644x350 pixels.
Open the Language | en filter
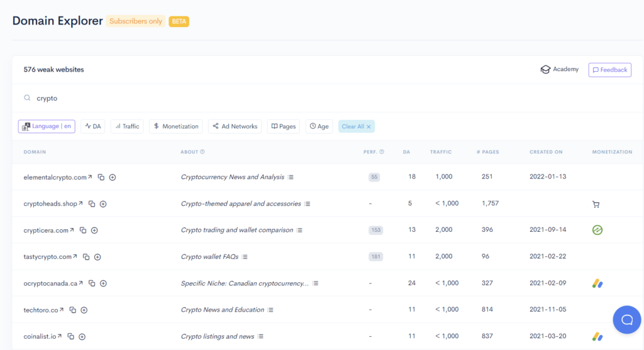click(47, 126)
